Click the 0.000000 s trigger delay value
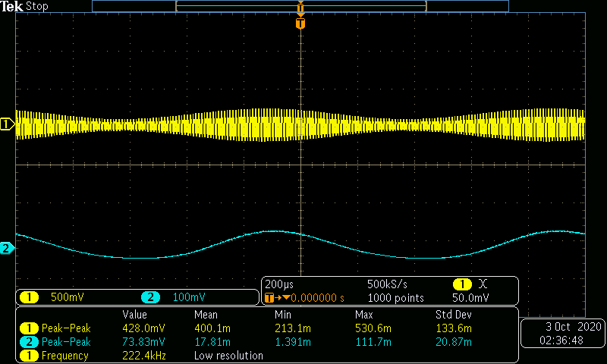 click(317, 298)
